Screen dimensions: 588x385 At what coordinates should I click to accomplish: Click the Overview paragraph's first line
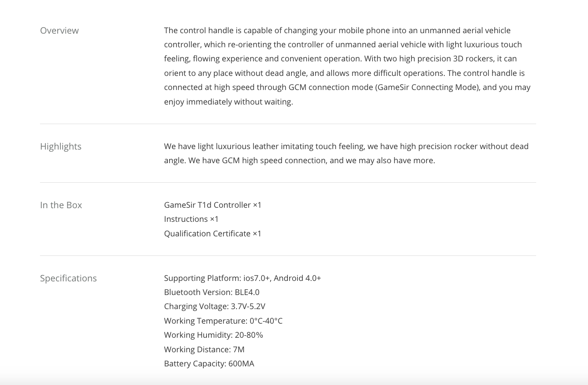pyautogui.click(x=337, y=30)
